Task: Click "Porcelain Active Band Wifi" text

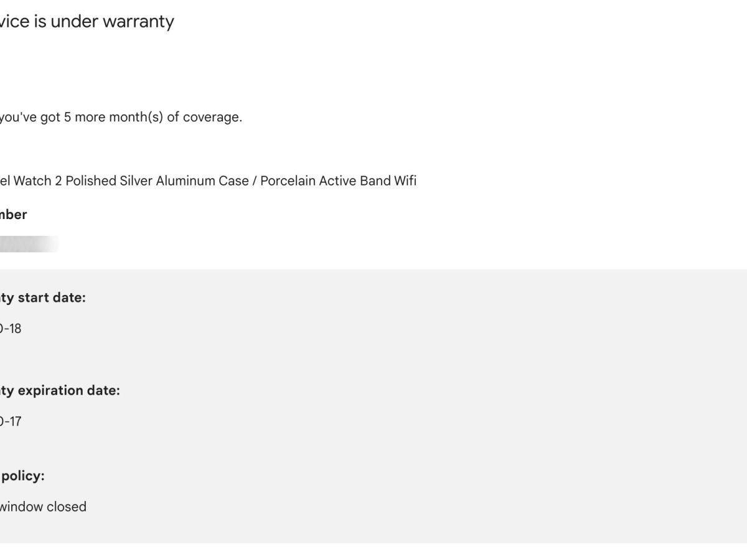Action: [x=338, y=181]
